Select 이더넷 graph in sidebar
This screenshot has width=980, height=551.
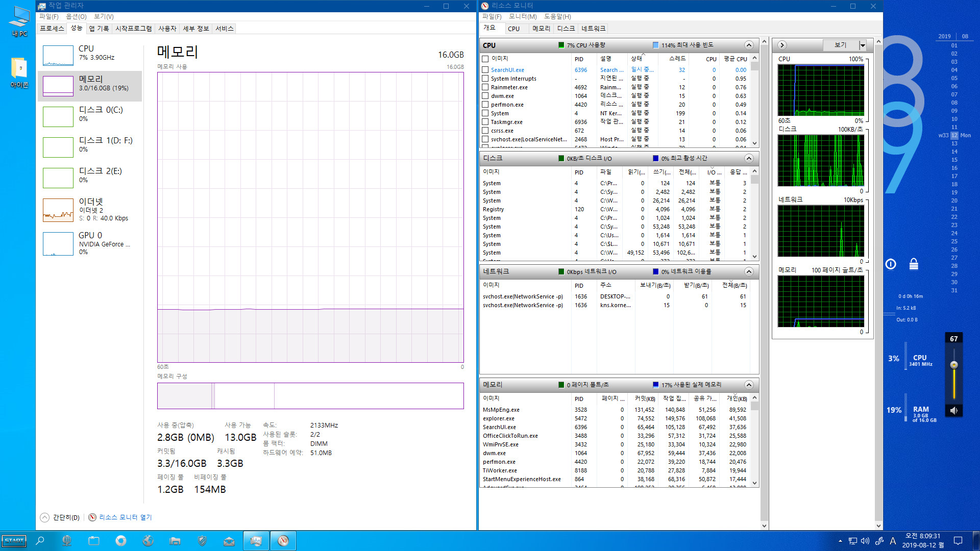[58, 210]
